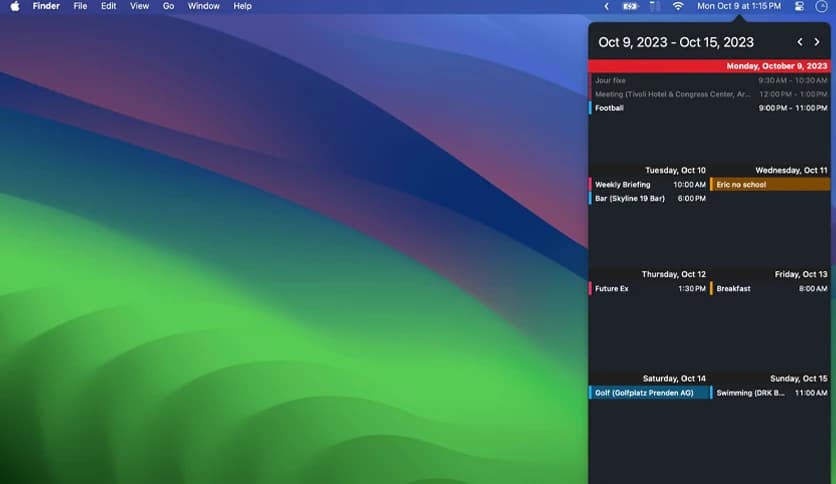Select the orange Eric no school event
836x484 pixels.
pos(770,185)
